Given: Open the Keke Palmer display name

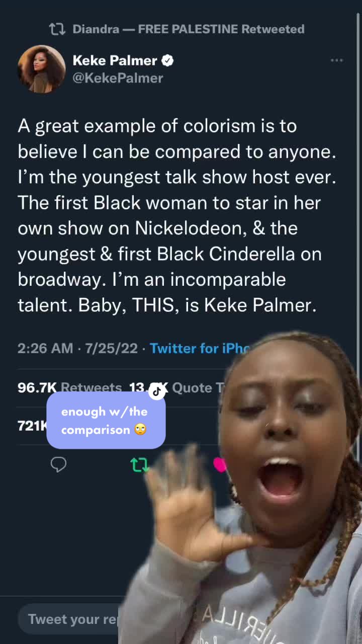Looking at the screenshot, I should click(115, 61).
